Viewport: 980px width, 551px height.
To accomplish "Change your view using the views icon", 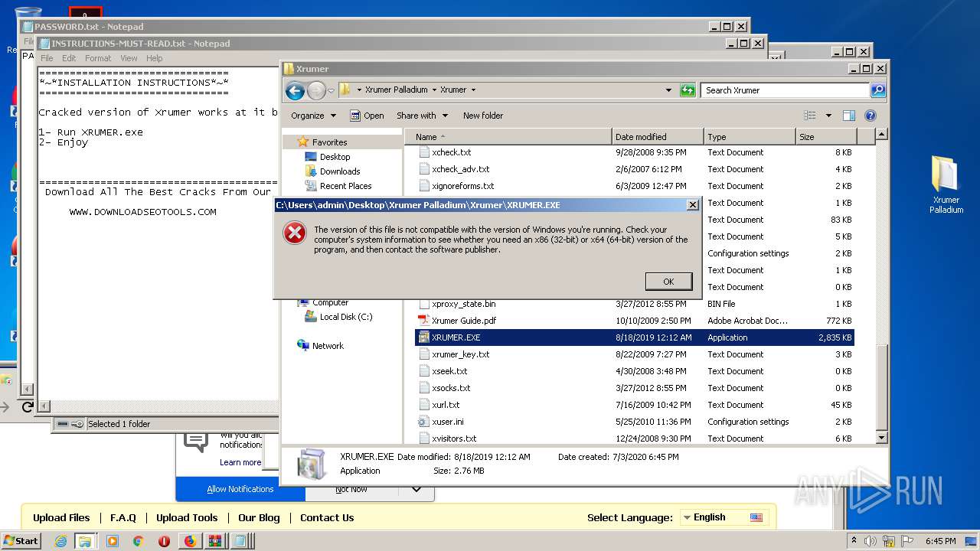I will pos(809,116).
